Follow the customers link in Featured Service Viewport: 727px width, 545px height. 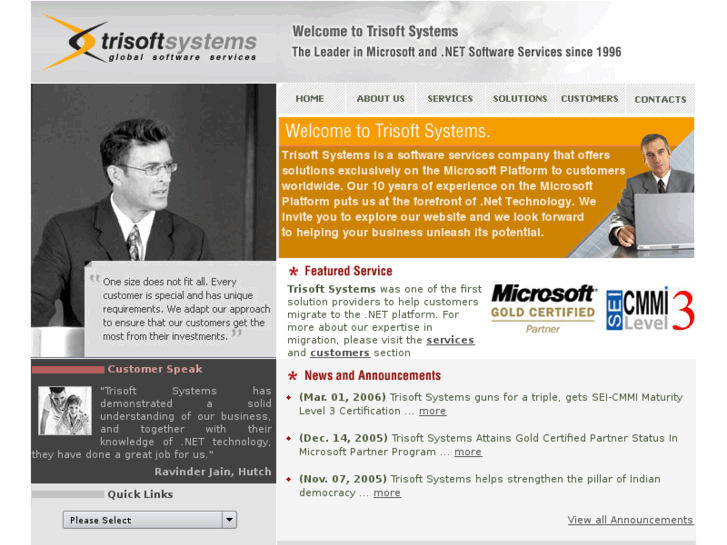(x=340, y=353)
